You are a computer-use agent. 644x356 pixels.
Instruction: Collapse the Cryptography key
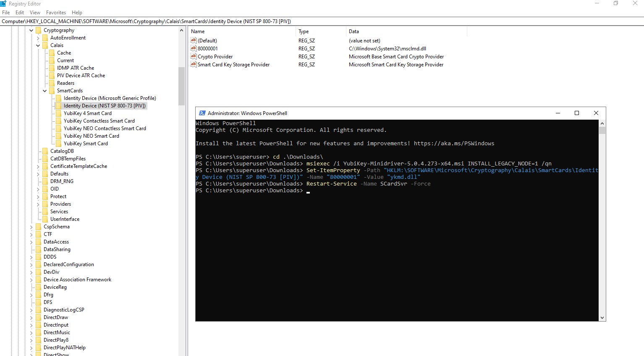[x=31, y=30]
